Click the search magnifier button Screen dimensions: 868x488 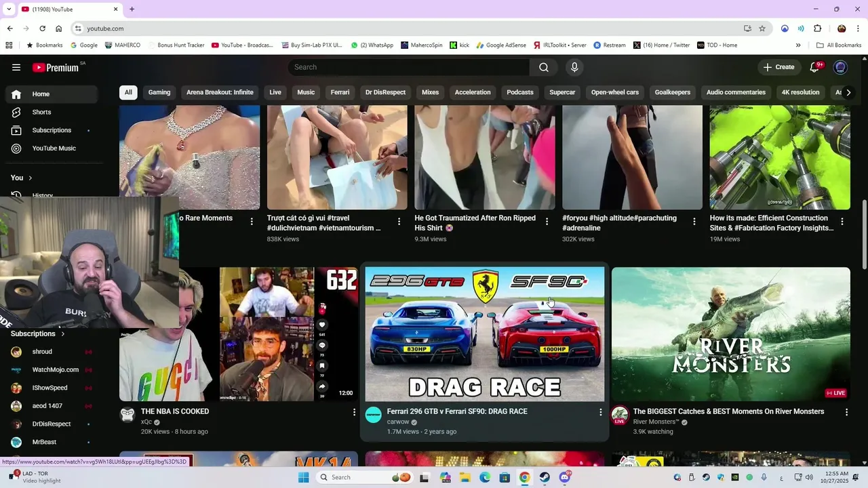pyautogui.click(x=544, y=67)
